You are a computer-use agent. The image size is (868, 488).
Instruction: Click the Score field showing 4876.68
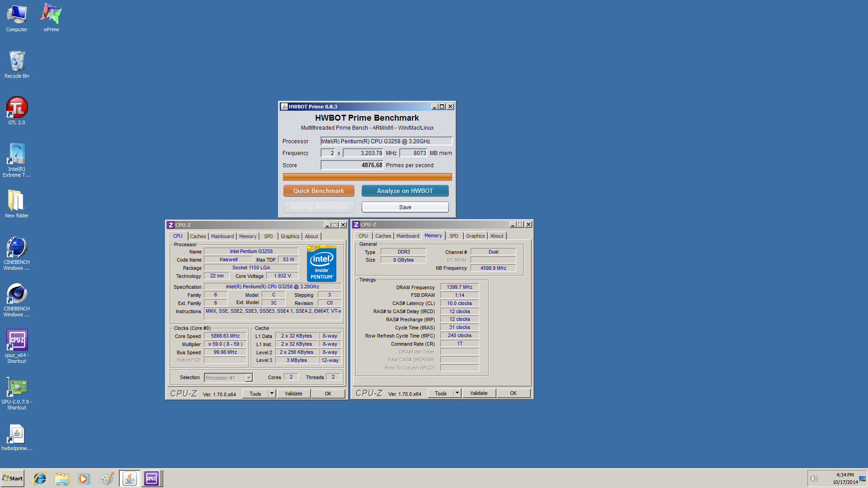click(x=352, y=165)
